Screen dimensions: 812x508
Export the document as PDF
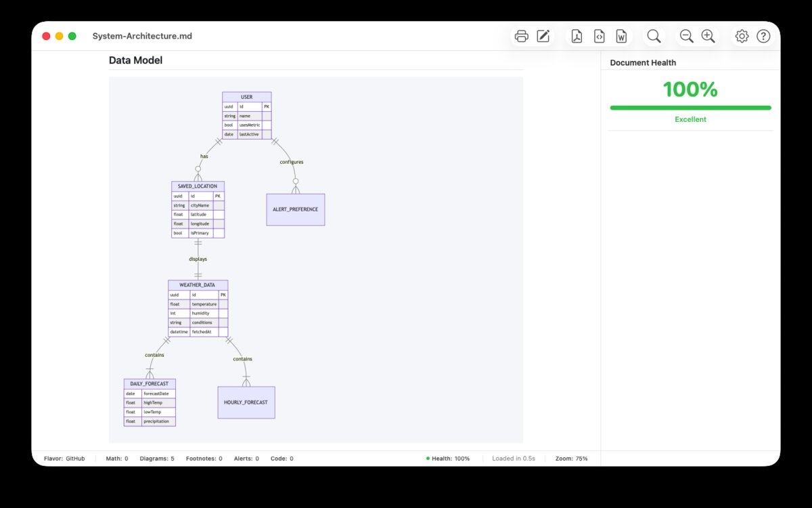pos(576,36)
